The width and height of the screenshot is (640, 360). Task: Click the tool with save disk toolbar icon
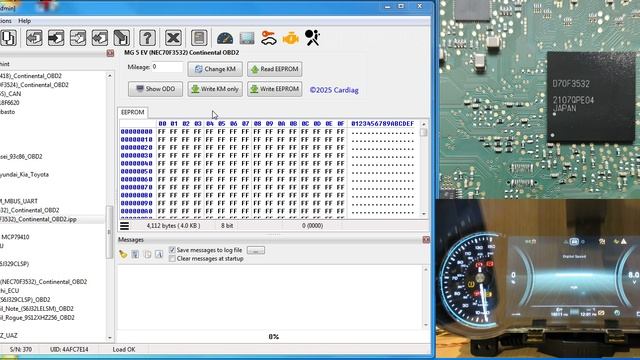tap(122, 38)
